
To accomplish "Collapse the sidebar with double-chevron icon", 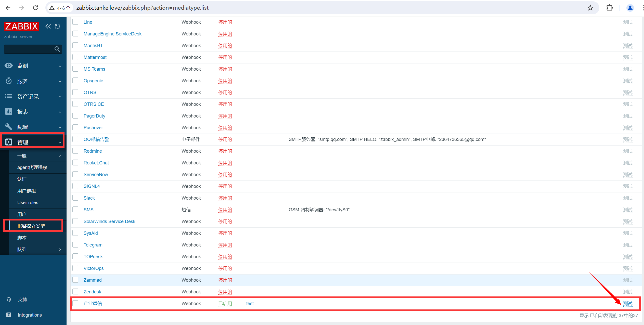I will 48,26.
